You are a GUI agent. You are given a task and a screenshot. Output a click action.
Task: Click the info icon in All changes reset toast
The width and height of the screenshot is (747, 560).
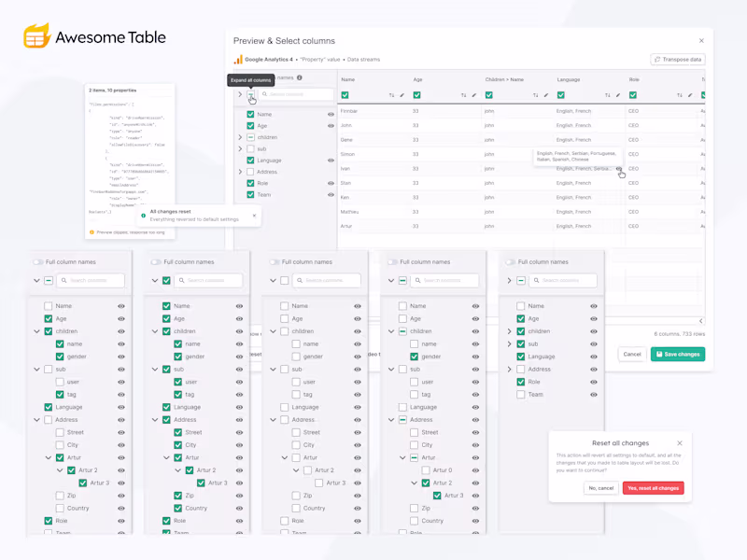(x=144, y=216)
